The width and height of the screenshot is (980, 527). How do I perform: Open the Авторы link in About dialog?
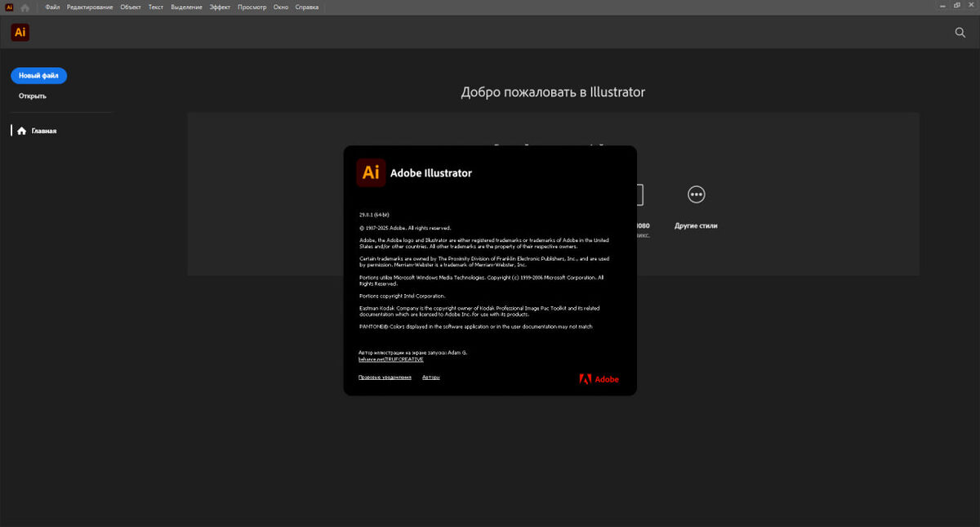(x=431, y=377)
